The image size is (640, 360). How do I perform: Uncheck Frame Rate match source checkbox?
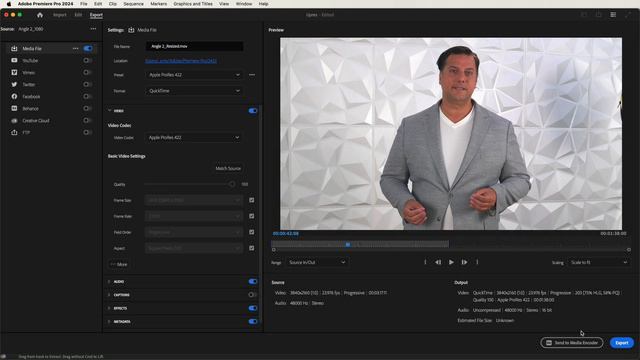(x=251, y=216)
